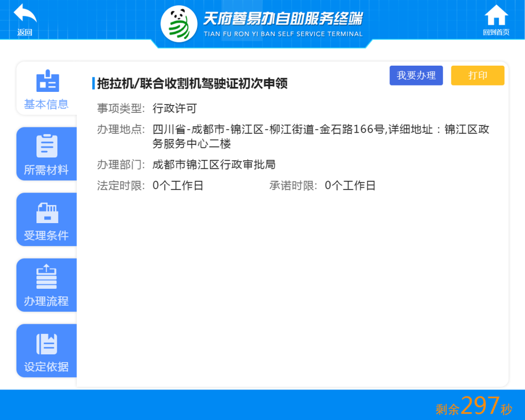Screen dimensions: 525x420
Task: Open the 办理流程 upload icon
Action: (47, 277)
